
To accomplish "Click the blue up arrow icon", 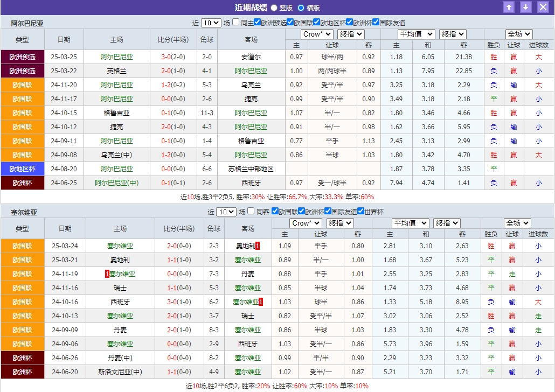I will (x=508, y=7).
